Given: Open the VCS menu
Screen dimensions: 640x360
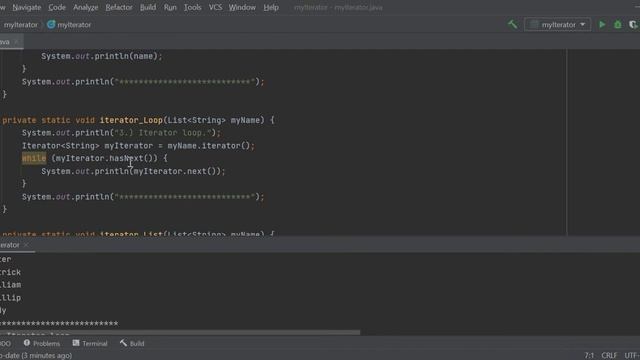Looking at the screenshot, I should pyautogui.click(x=215, y=7).
